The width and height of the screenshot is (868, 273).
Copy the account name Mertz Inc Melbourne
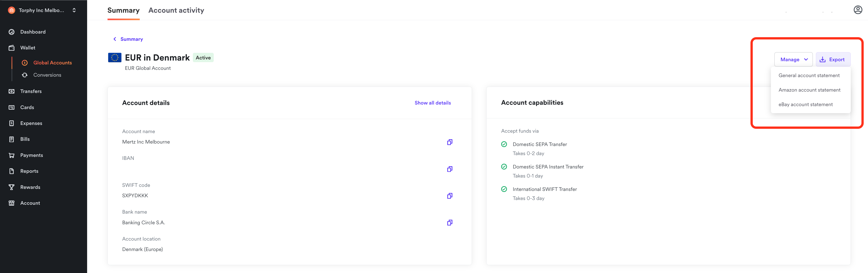[x=449, y=142]
